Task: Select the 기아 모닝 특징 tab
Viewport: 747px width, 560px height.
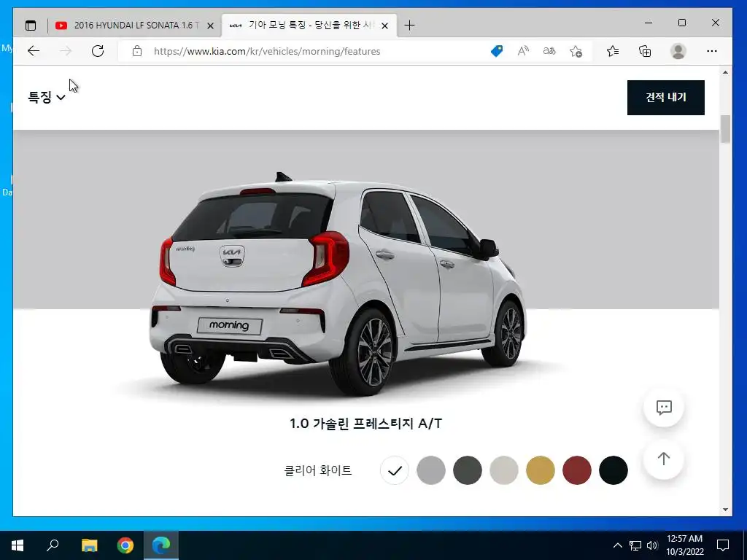Action: point(309,26)
